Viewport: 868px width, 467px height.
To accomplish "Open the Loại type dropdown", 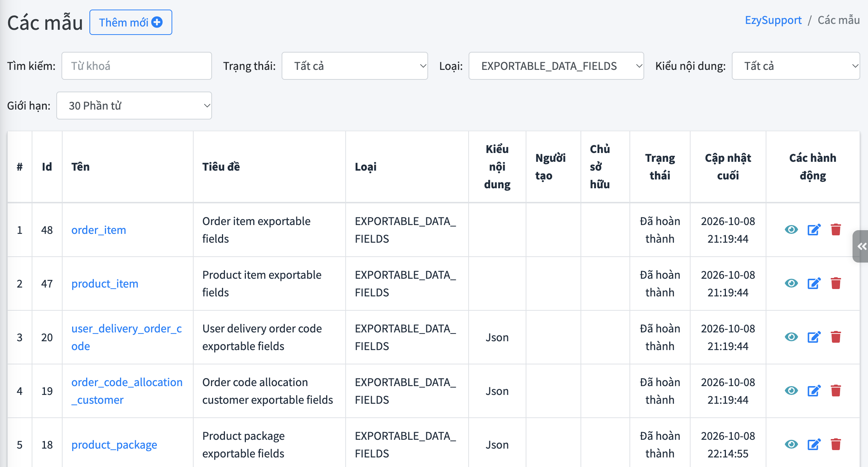I will coord(556,66).
